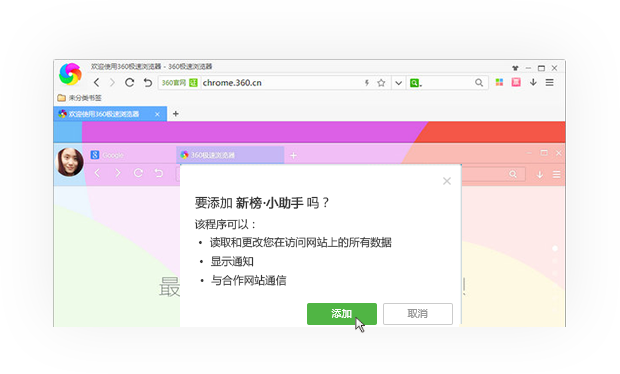Click the green search engine icon
This screenshot has height=374, width=620.
coord(415,83)
